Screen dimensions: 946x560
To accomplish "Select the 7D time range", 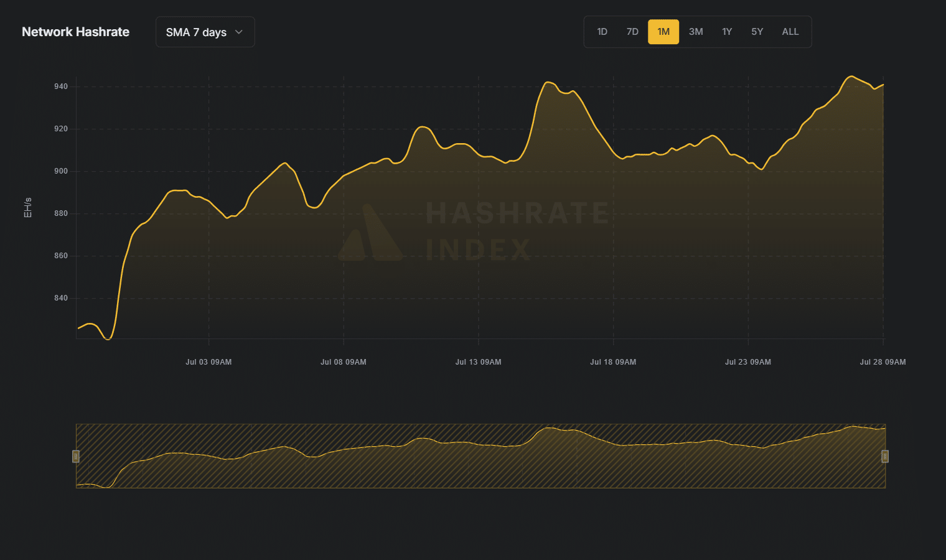I will click(x=632, y=32).
